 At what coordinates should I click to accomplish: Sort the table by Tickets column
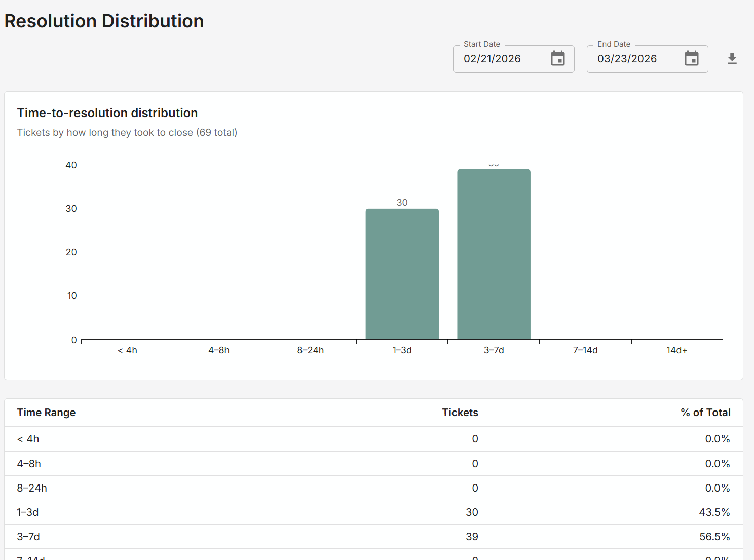pyautogui.click(x=460, y=413)
